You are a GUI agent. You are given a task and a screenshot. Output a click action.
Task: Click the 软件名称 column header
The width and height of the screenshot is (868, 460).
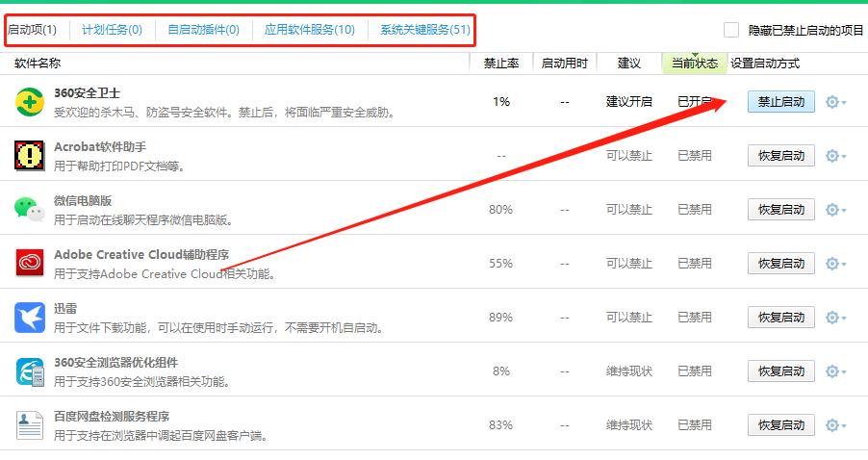click(38, 64)
